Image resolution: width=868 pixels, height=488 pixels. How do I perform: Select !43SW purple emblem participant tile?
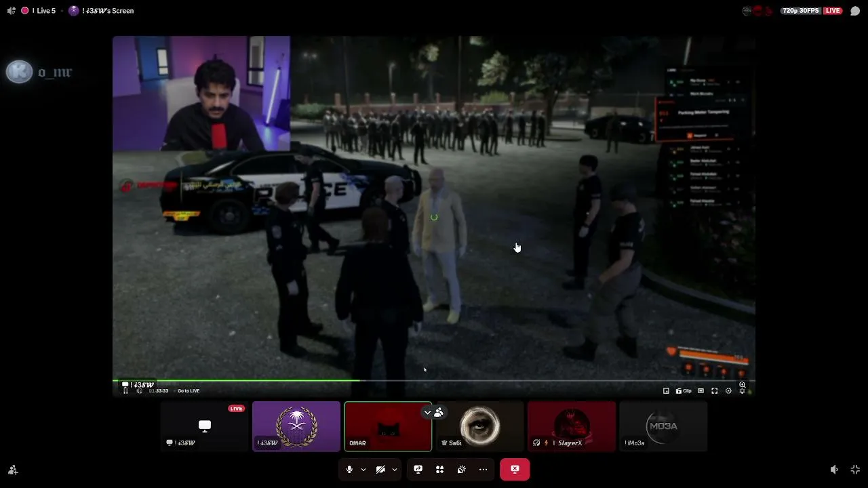pyautogui.click(x=296, y=426)
